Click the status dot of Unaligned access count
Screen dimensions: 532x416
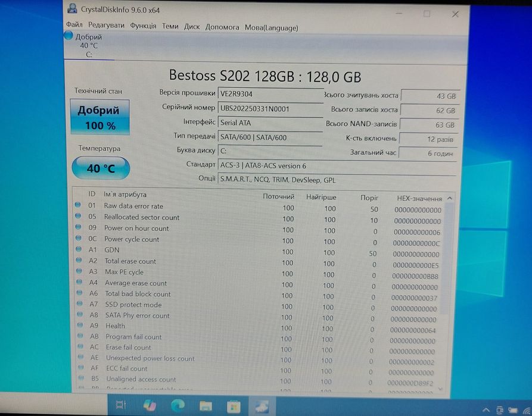[x=82, y=378]
